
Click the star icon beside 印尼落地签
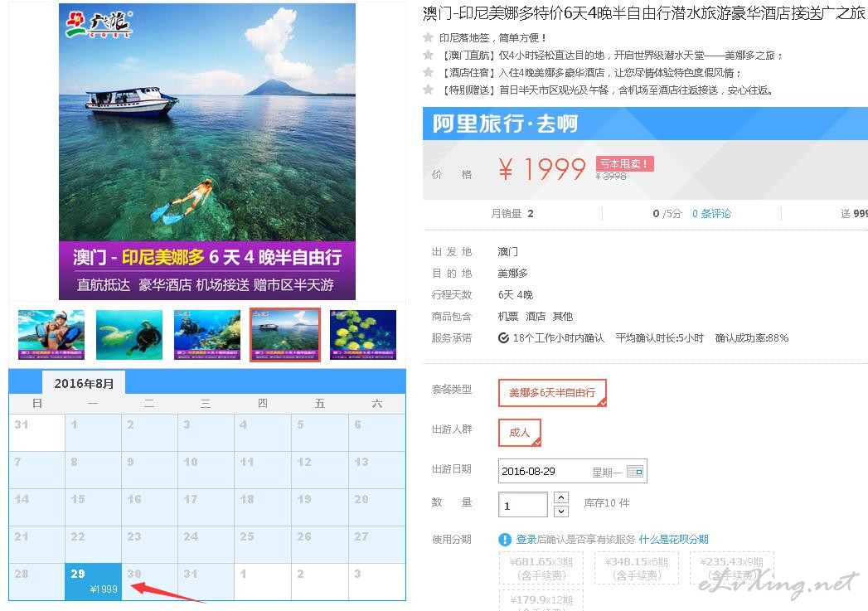click(x=428, y=37)
